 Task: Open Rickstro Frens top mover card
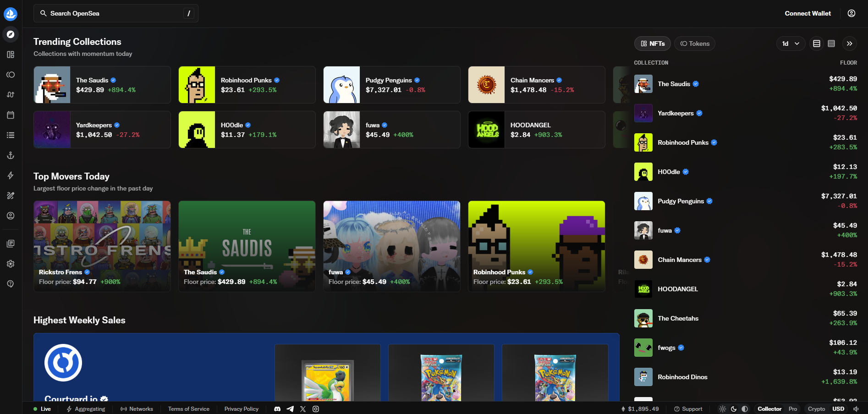[102, 246]
